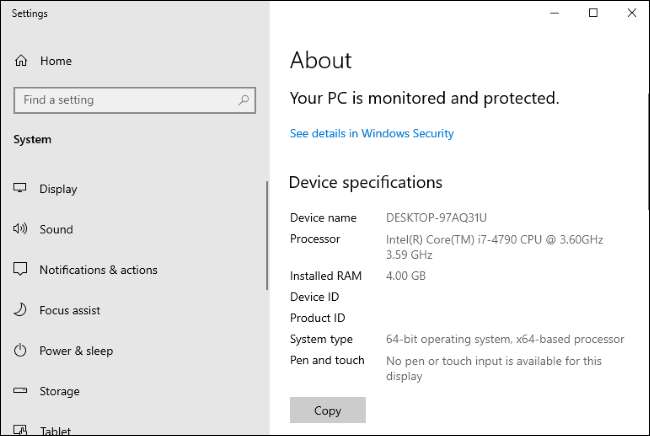Screen dimensions: 650x436
Task: Open See details in Windows Security link
Action: pyautogui.click(x=371, y=133)
